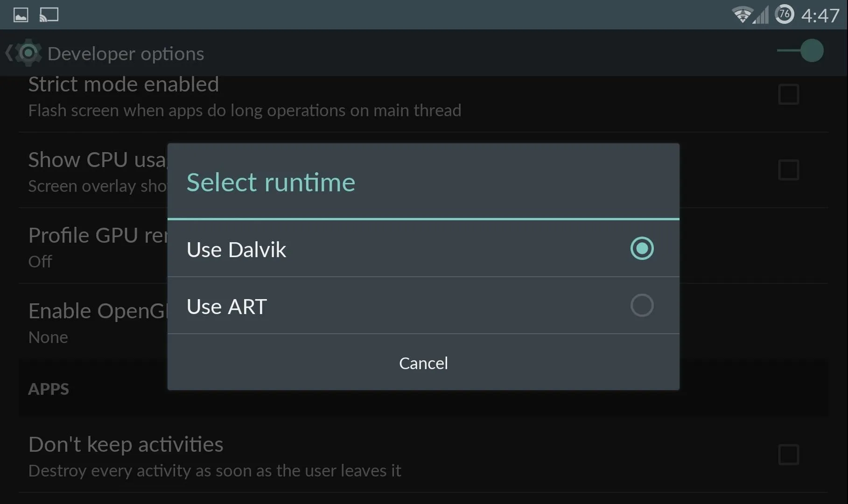Tap the cellular signal strength icon
848x504 pixels.
pos(761,15)
